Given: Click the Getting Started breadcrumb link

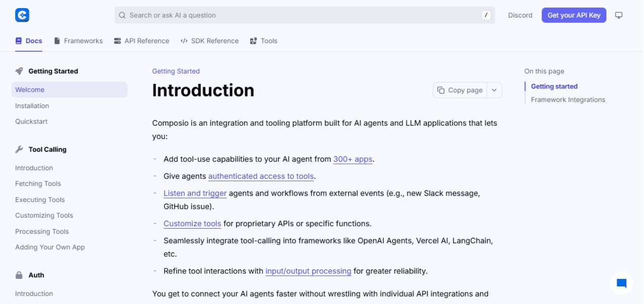Looking at the screenshot, I should point(176,71).
